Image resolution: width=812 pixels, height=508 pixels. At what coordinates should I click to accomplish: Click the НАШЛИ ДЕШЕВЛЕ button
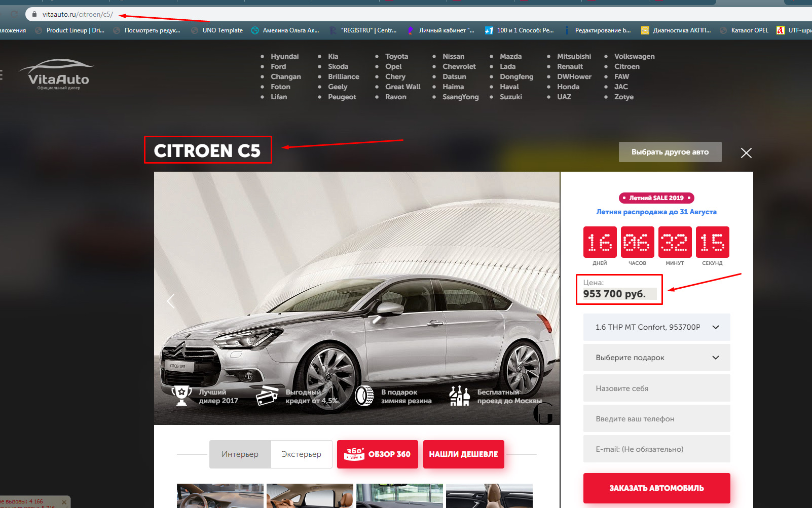[464, 454]
